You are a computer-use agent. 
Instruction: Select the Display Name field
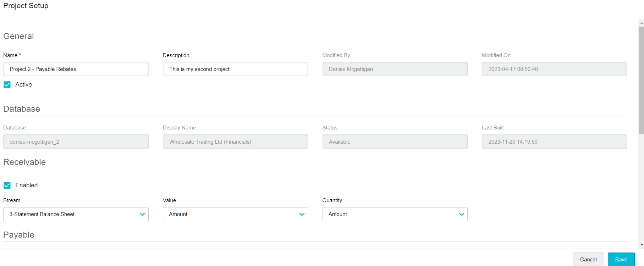point(235,142)
